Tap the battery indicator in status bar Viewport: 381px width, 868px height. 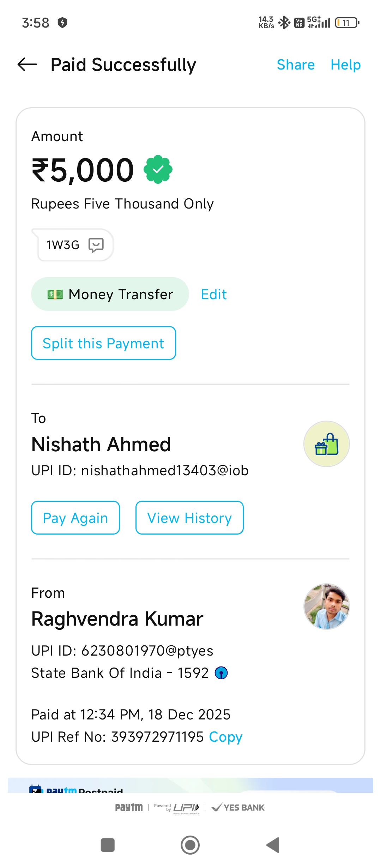click(347, 23)
